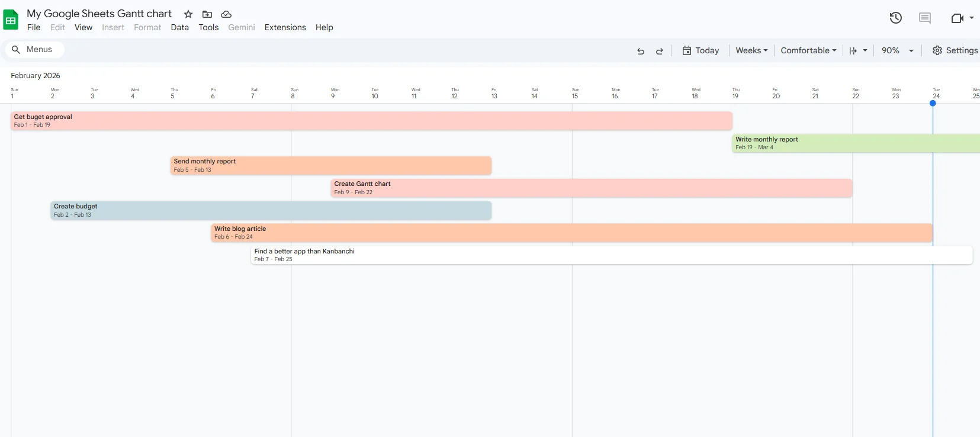Click the February 2026 month label
The image size is (980, 437).
pos(36,76)
